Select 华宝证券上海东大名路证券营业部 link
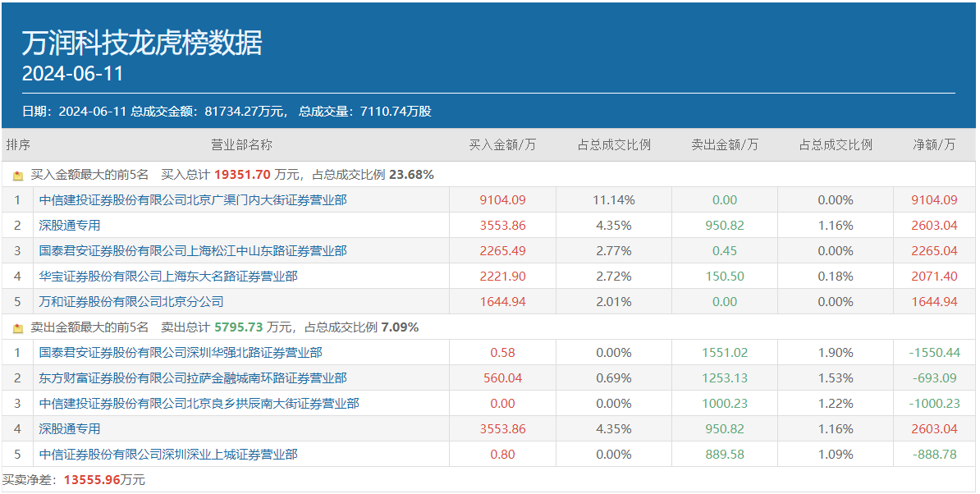The height and width of the screenshot is (494, 980). [x=168, y=277]
